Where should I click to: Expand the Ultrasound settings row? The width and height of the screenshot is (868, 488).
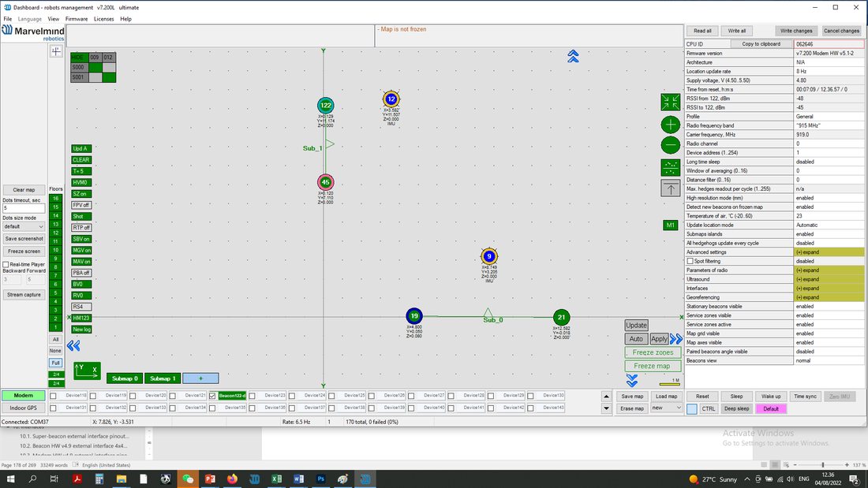(828, 279)
